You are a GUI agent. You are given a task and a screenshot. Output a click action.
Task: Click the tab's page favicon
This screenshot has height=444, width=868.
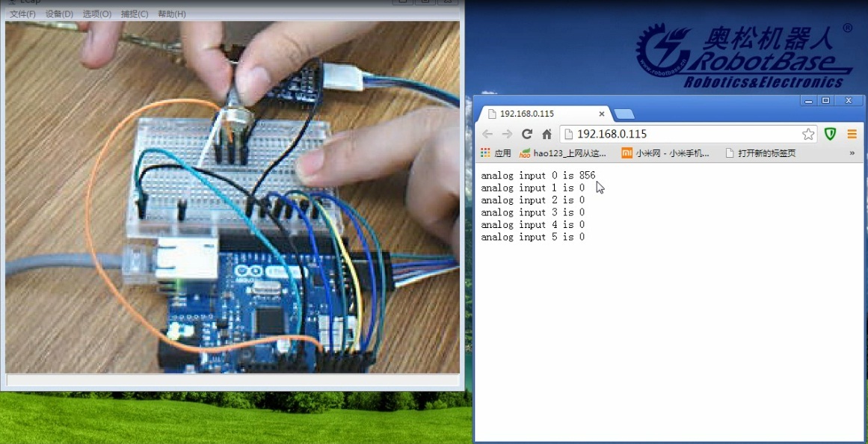click(492, 114)
